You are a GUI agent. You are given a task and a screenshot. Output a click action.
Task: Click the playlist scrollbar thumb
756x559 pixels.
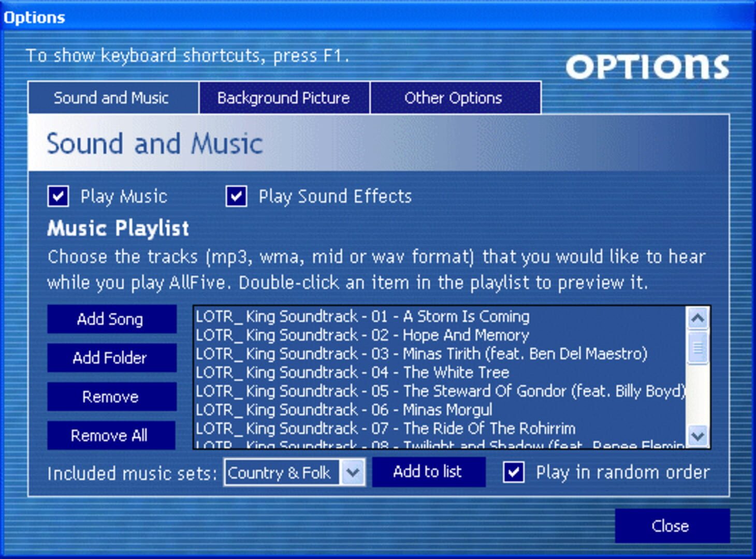pyautogui.click(x=697, y=348)
